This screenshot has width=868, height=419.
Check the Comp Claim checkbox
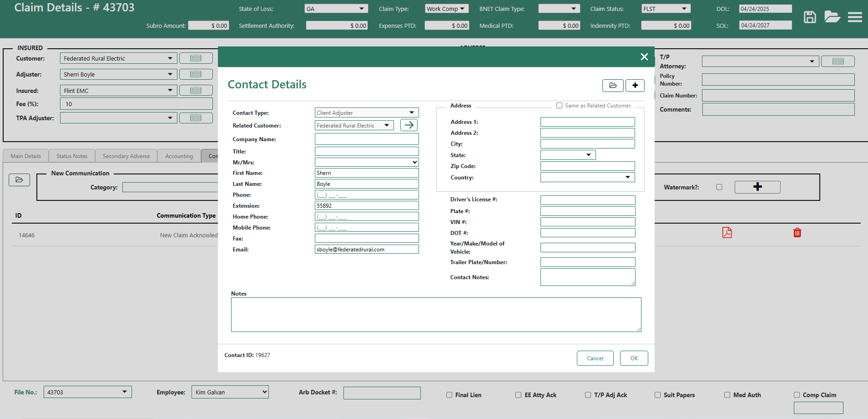tap(797, 395)
